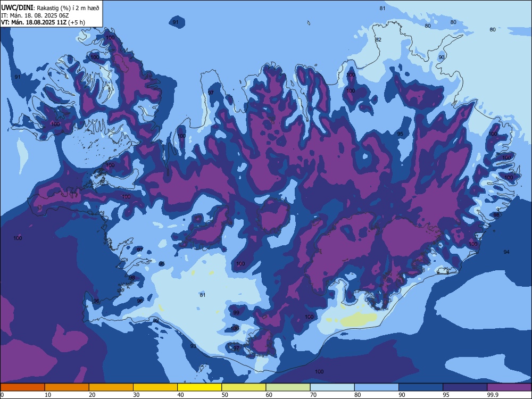
Task: Click the '60' legend scale label
Action: [x=269, y=395]
